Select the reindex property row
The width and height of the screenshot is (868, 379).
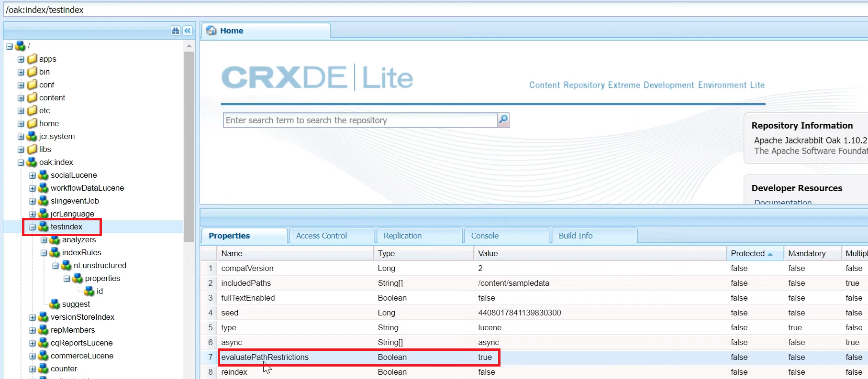pos(534,372)
